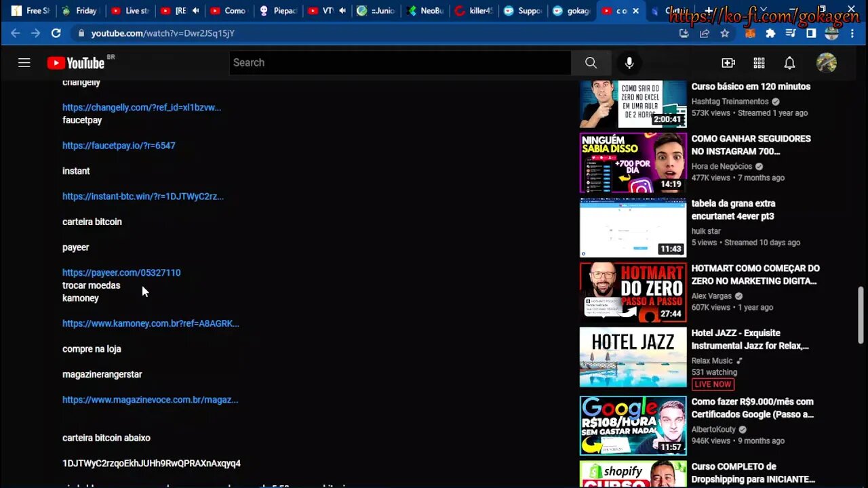Open the Instagram 14:19 video thumbnail
Viewport: 868px width, 488px height.
633,163
